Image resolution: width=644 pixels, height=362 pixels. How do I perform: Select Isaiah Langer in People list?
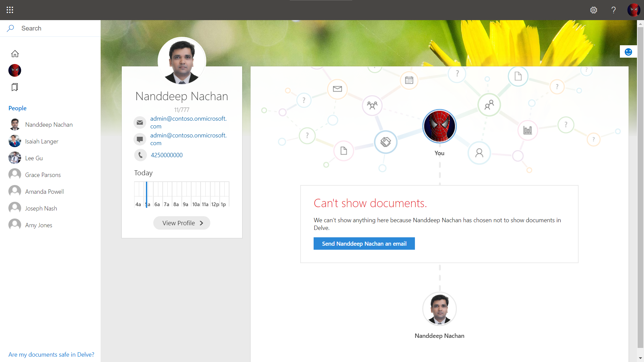pos(42,141)
